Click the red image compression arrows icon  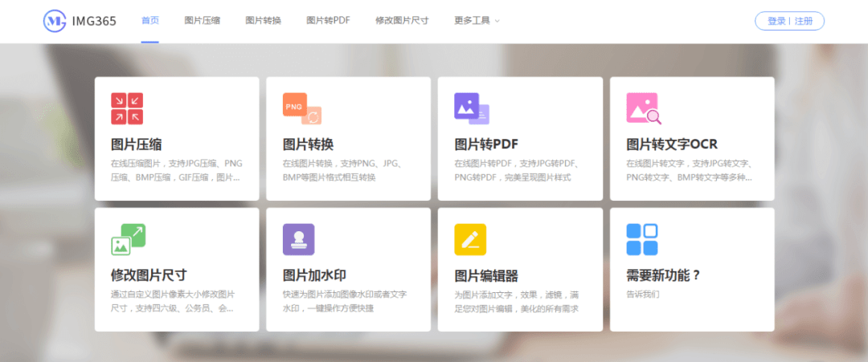point(127,108)
